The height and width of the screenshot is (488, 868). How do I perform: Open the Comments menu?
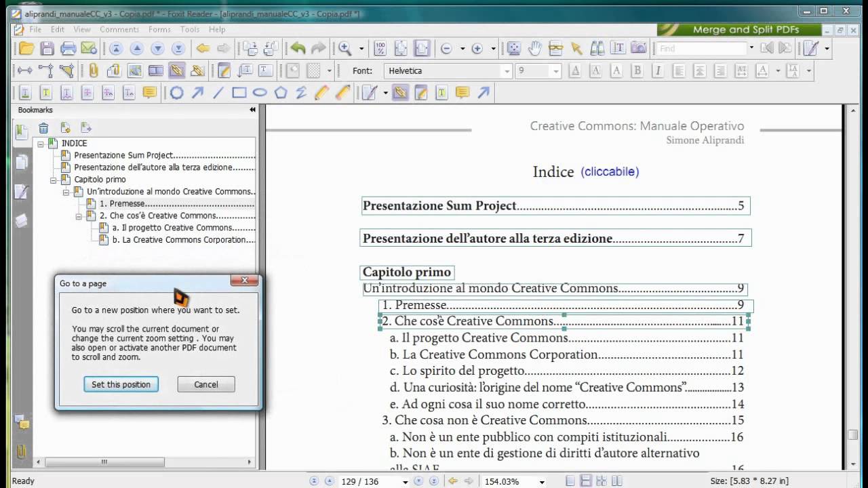click(x=119, y=30)
